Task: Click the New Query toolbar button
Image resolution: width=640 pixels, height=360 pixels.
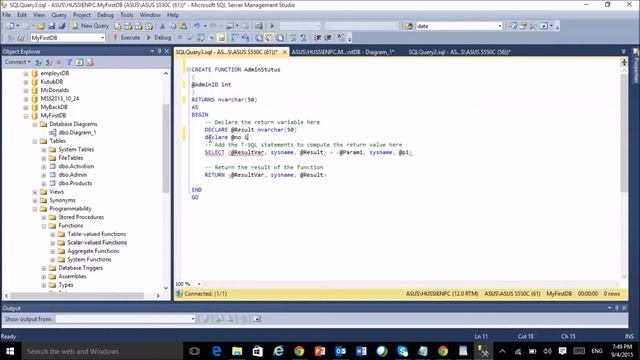Action: point(90,26)
